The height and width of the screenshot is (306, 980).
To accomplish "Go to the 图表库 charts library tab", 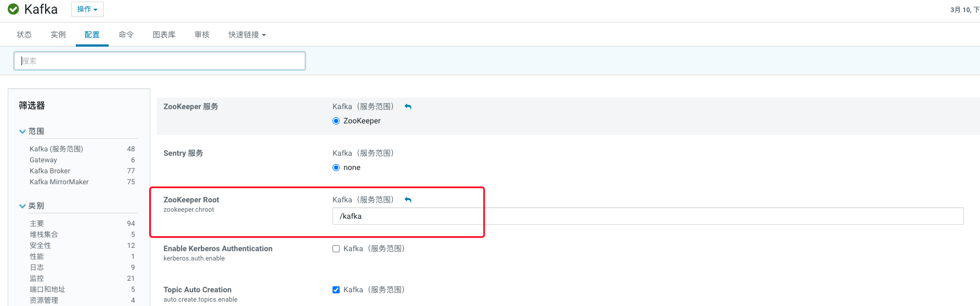I will pos(164,35).
